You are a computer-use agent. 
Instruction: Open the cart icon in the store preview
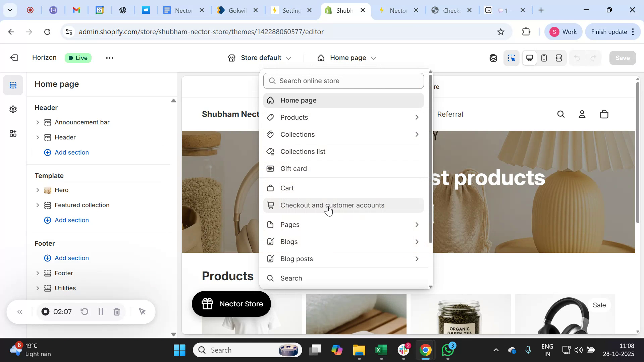(604, 114)
